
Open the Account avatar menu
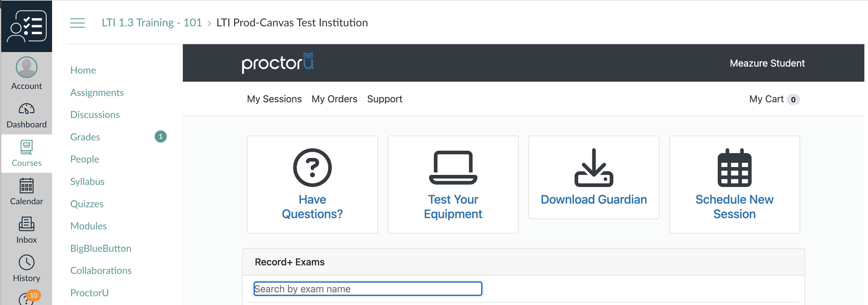(27, 67)
